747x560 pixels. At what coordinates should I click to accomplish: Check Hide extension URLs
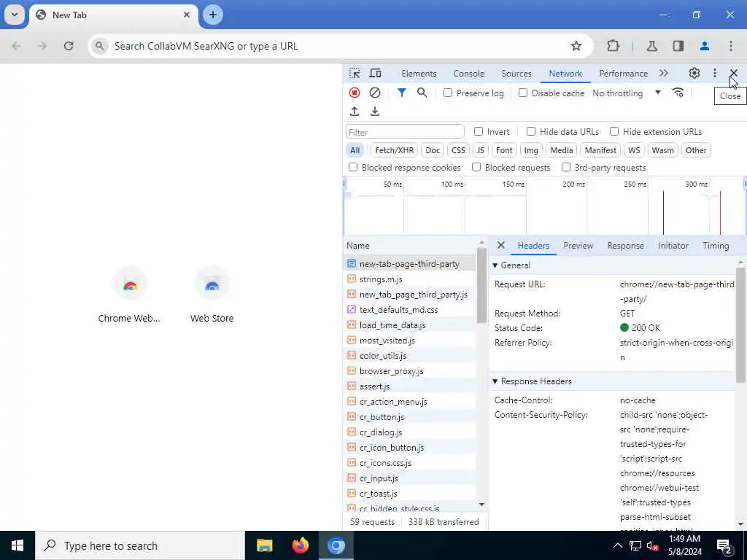click(614, 131)
